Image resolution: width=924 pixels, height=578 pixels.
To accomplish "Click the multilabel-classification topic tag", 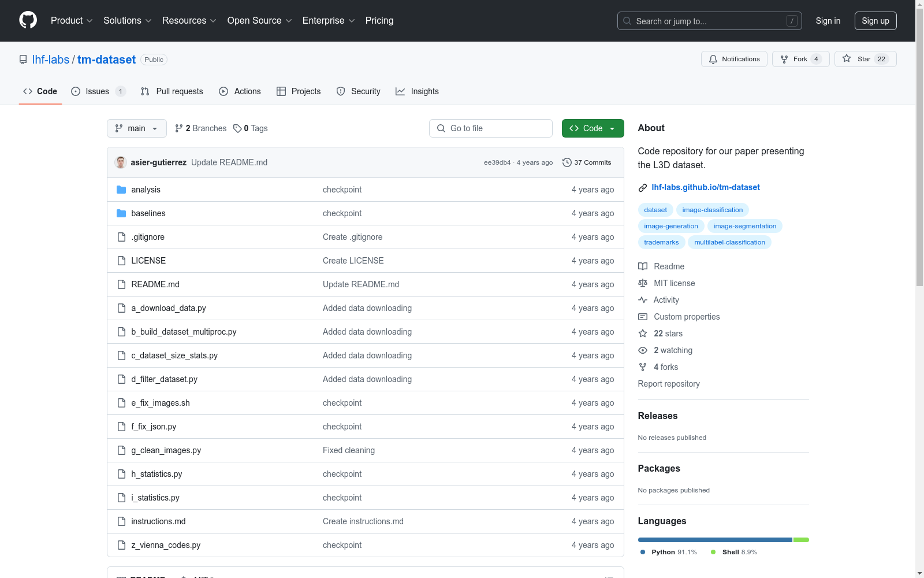I will click(x=729, y=242).
